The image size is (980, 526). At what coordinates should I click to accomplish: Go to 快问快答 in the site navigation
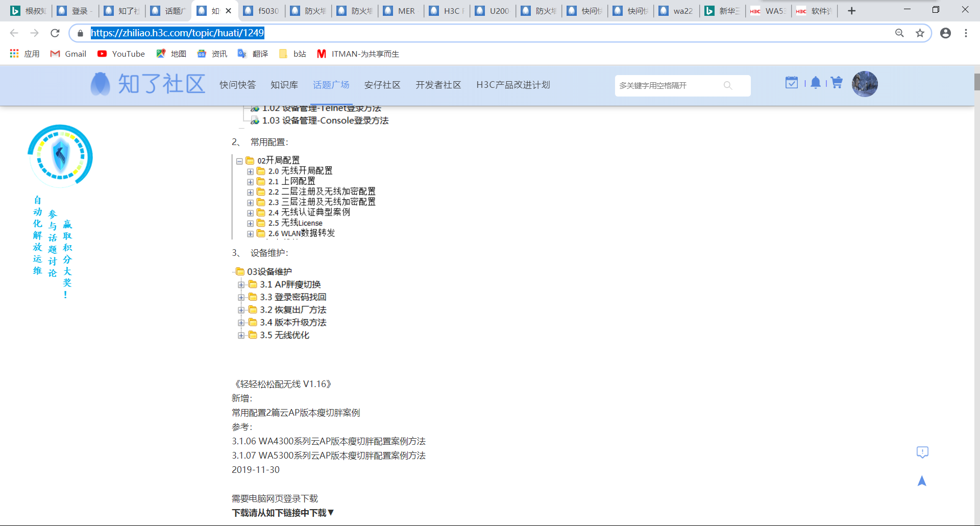(x=238, y=85)
